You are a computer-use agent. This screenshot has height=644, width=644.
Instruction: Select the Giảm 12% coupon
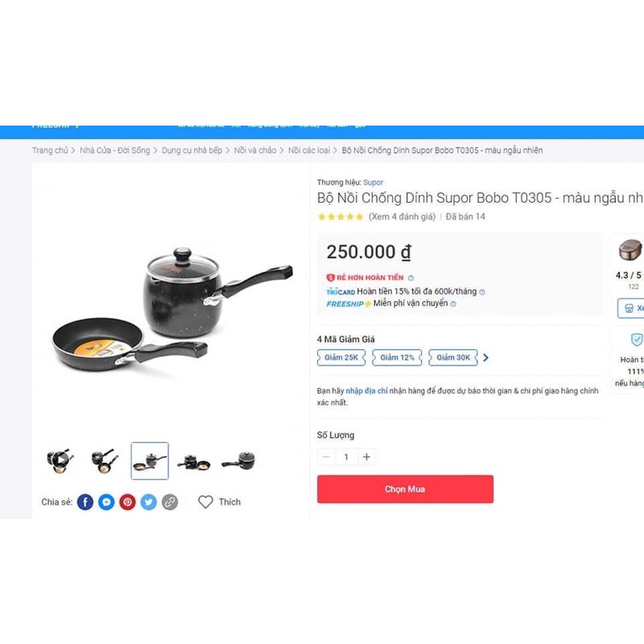click(397, 357)
